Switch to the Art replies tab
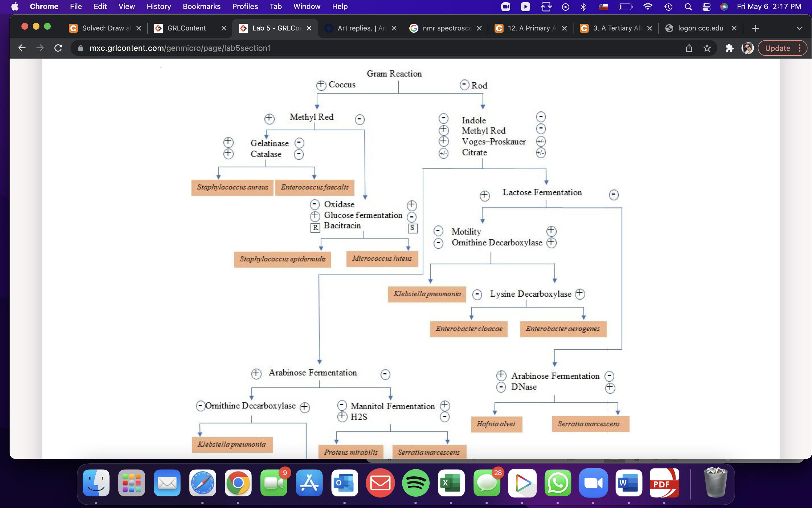 coord(361,28)
